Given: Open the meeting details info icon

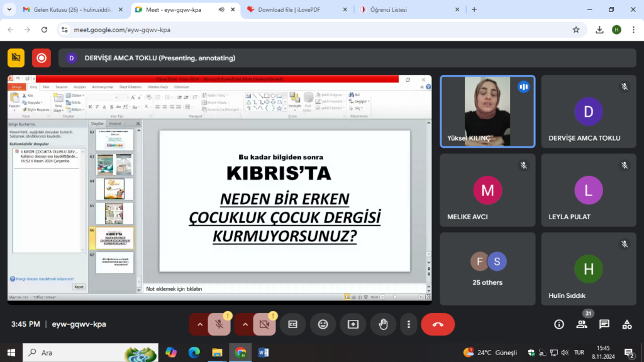Looking at the screenshot, I should (x=558, y=324).
